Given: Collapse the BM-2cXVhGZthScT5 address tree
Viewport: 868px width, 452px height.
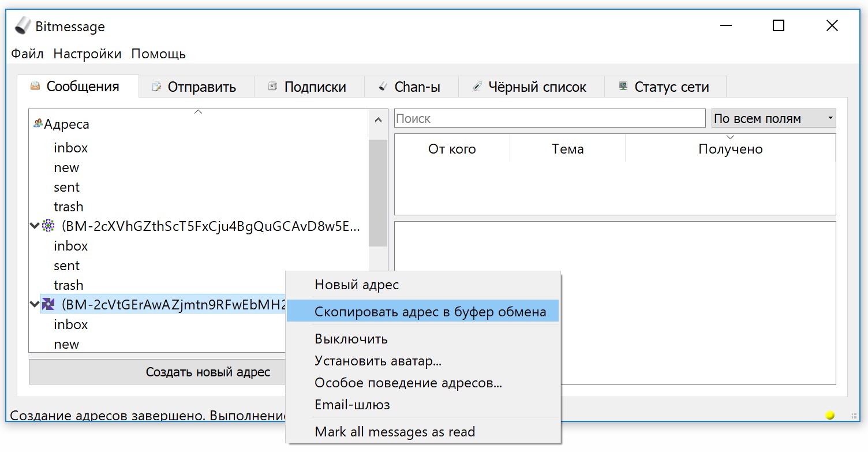Looking at the screenshot, I should click(34, 226).
